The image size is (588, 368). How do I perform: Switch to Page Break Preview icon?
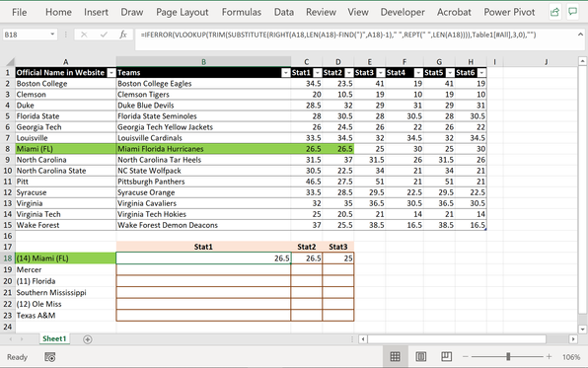(446, 357)
